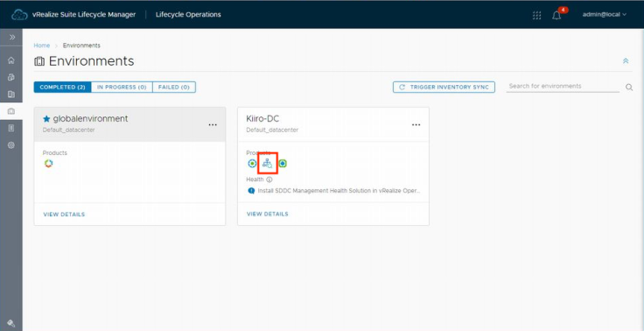Open VIEW DETAILS for Kiiro-DC
644x331 pixels.
[268, 214]
